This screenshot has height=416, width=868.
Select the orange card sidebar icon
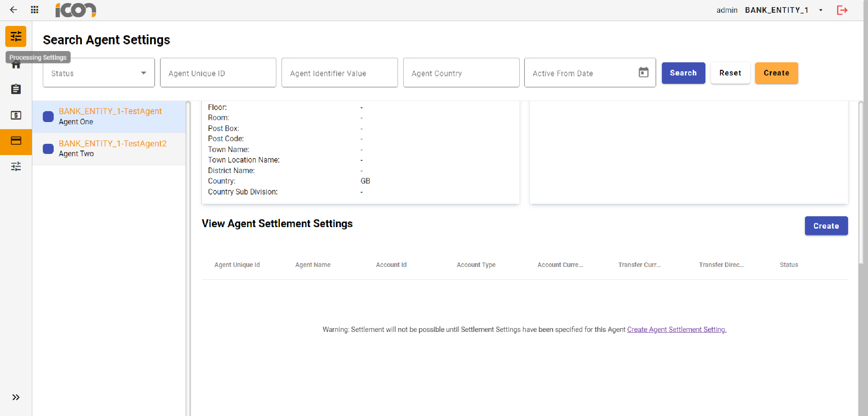16,141
